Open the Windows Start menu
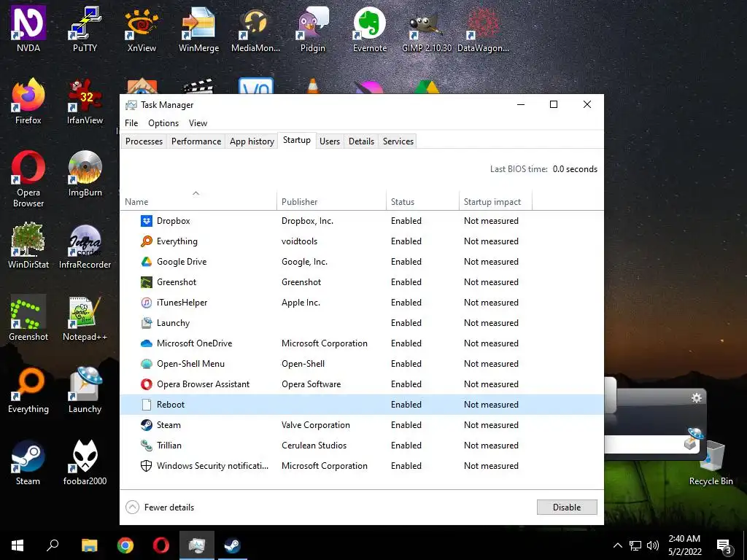The height and width of the screenshot is (560, 747). (18, 545)
